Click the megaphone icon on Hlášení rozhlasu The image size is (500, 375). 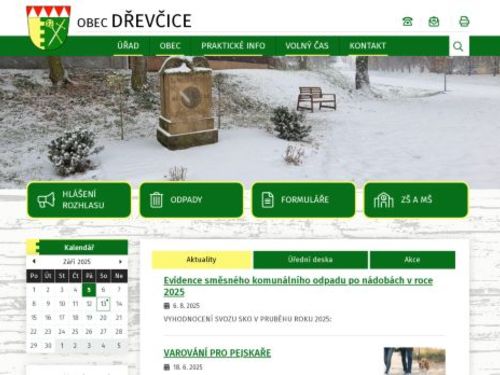(x=46, y=200)
